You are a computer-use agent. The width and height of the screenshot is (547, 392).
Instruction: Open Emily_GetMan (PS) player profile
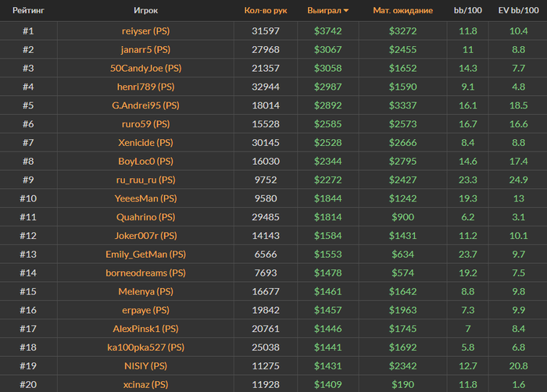coord(146,255)
